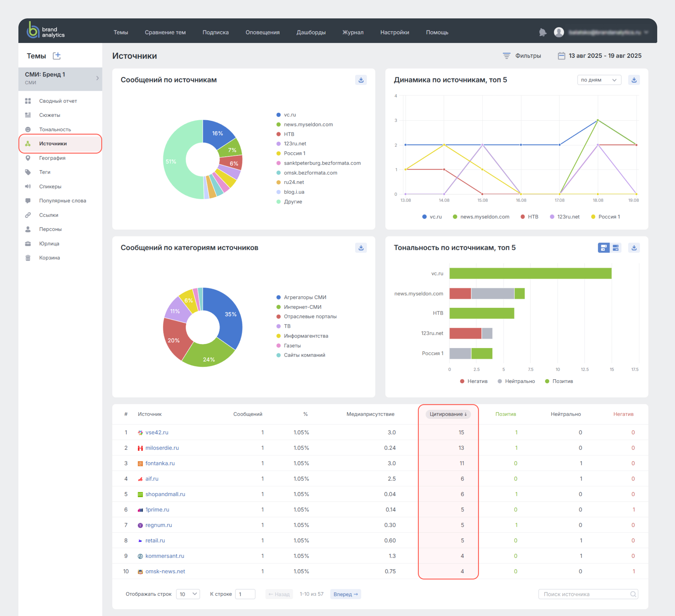This screenshot has height=616, width=675.
Task: Download the messages by sources chart
Action: point(361,80)
